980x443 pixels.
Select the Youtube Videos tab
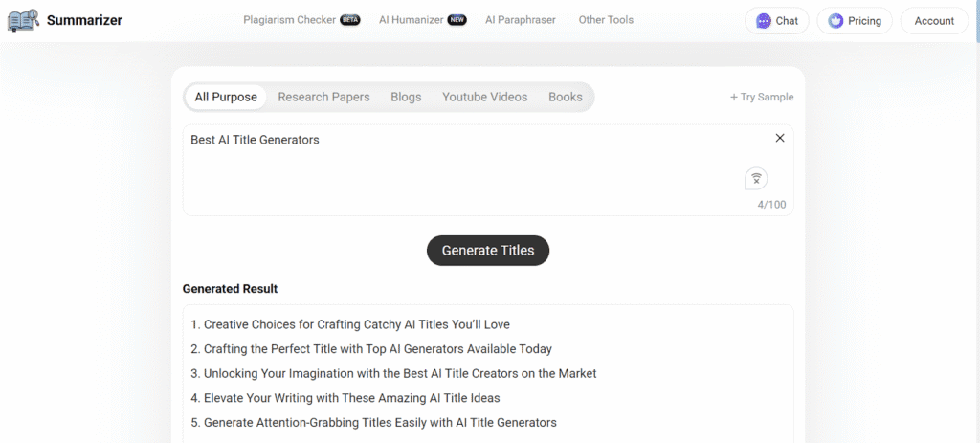(x=485, y=97)
